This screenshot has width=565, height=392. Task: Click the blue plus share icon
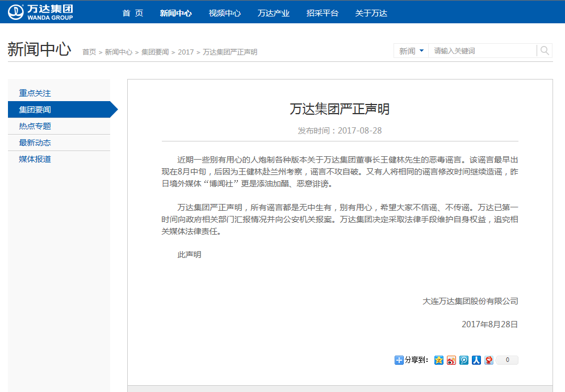pos(399,360)
